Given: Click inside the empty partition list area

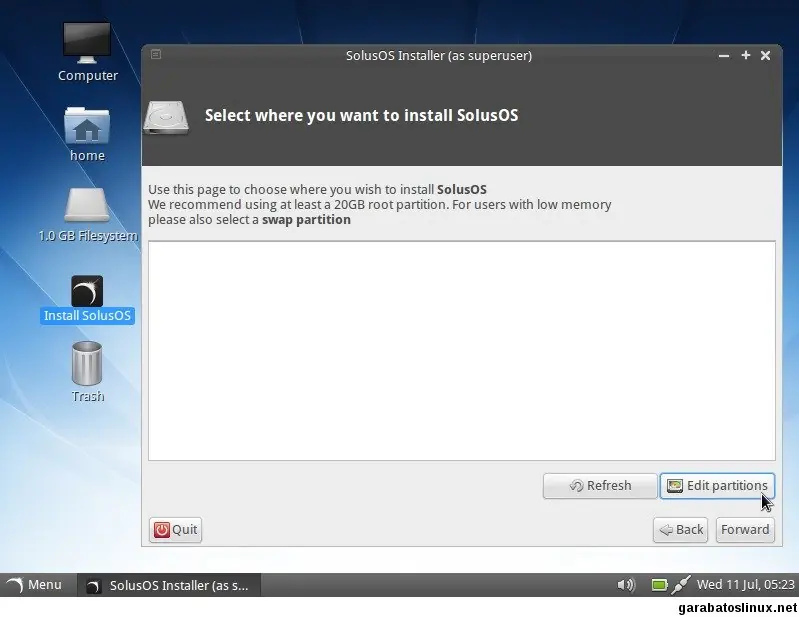Looking at the screenshot, I should point(462,351).
